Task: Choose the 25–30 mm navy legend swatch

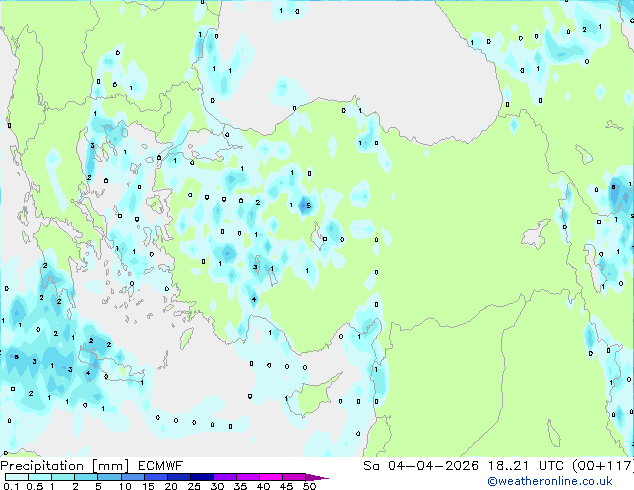Action: [x=202, y=477]
